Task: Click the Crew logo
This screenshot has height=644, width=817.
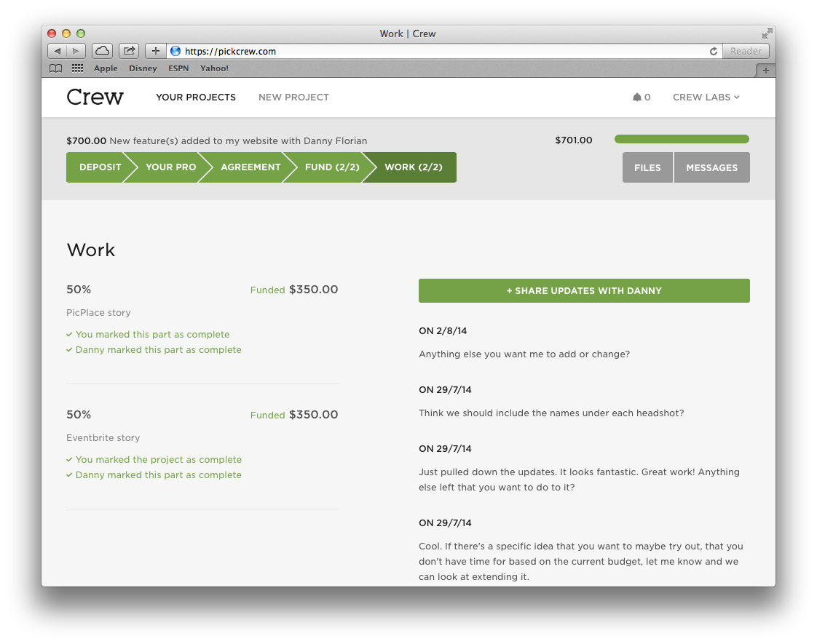Action: pyautogui.click(x=95, y=97)
